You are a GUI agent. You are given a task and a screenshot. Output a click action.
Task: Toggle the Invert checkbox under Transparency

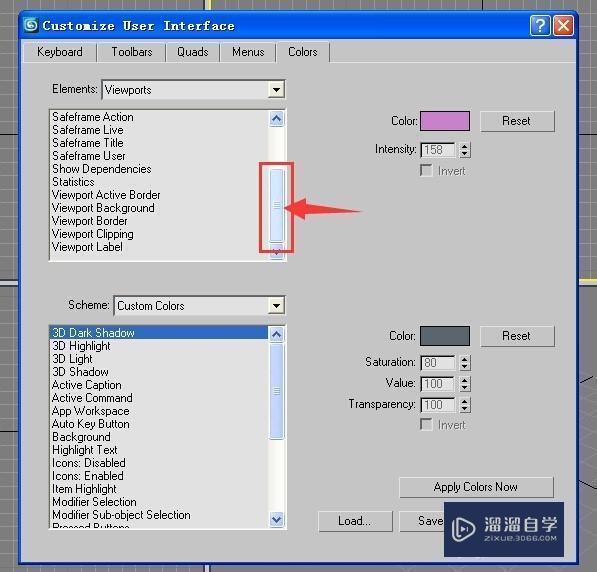(426, 424)
